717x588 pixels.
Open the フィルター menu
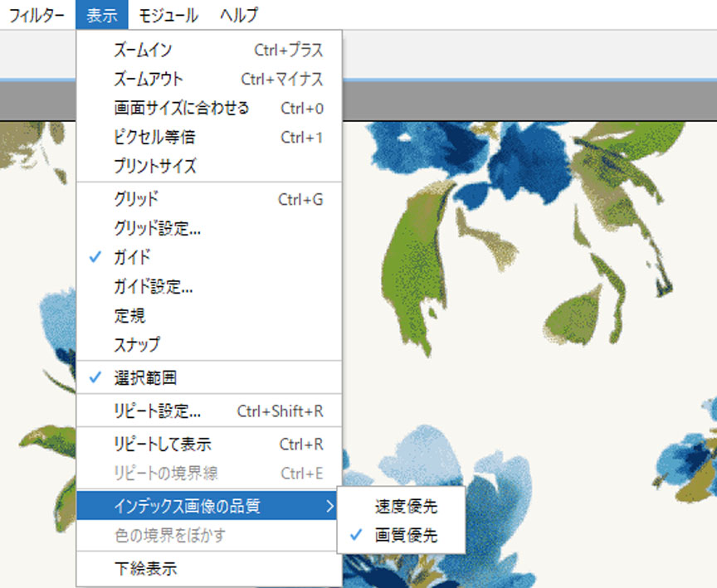(37, 15)
